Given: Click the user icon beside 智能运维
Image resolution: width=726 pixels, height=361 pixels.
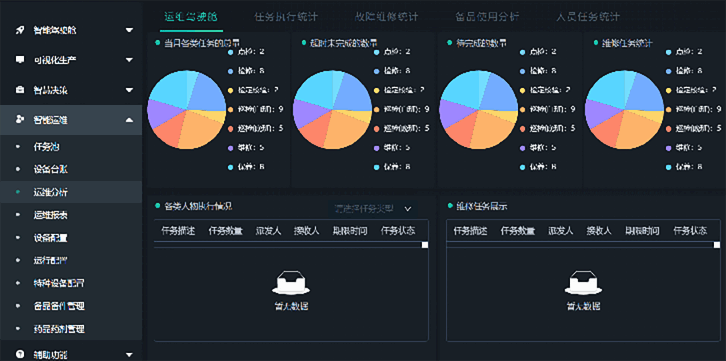Looking at the screenshot, I should pos(20,120).
